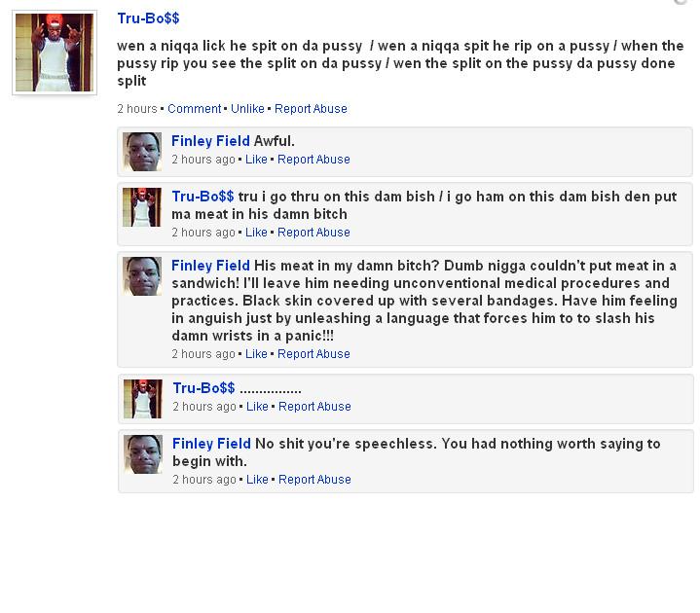700x613 pixels.
Task: Click Tru-Bo$$ avatar beside the dots-only comment
Action: [142, 398]
